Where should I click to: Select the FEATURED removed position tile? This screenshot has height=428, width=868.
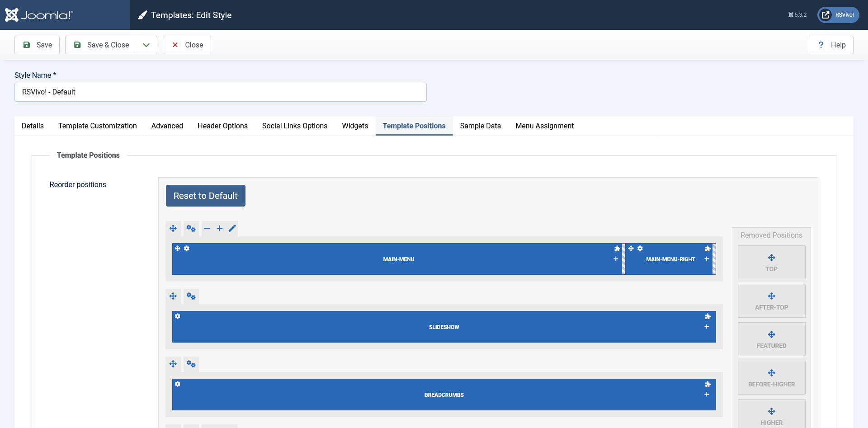771,339
